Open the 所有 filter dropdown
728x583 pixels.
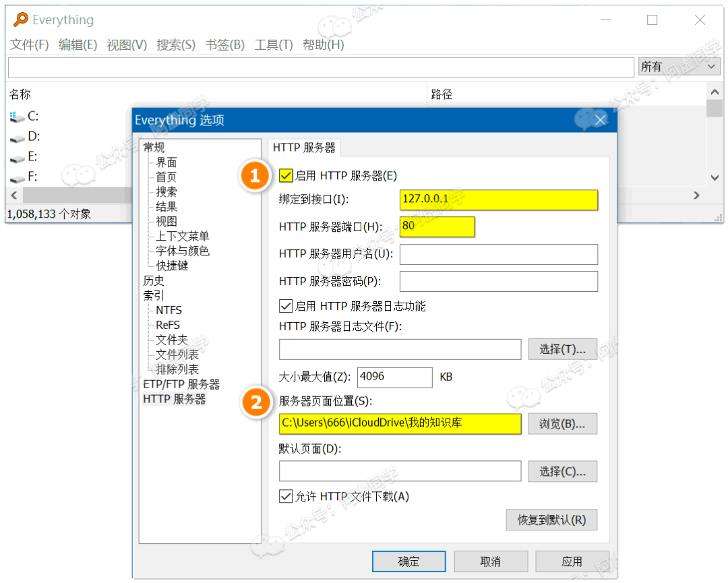(679, 67)
